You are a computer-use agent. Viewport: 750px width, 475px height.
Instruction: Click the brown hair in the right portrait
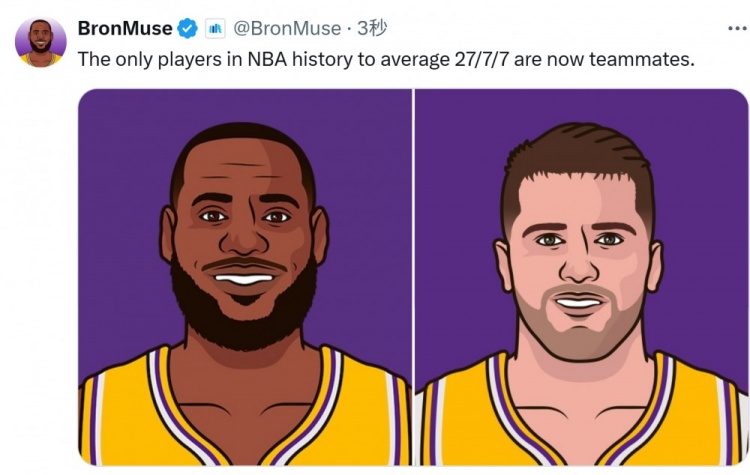point(580,160)
